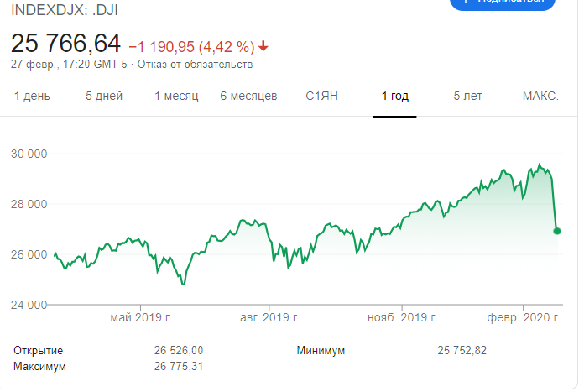Click the "28 000" y-axis label
This screenshot has height=392, width=579.
(x=29, y=204)
